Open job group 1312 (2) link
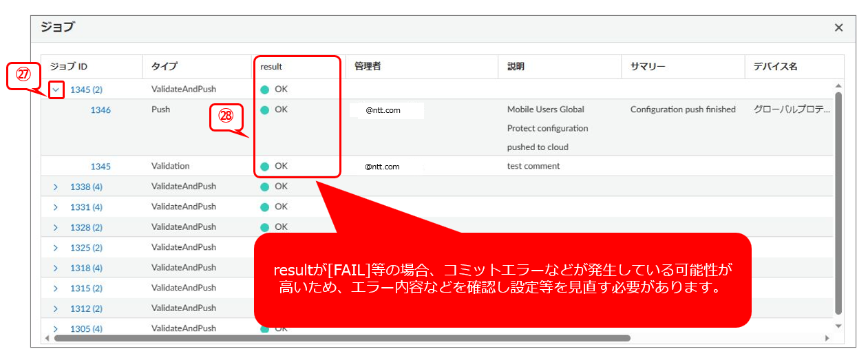The image size is (868, 358). tap(86, 308)
